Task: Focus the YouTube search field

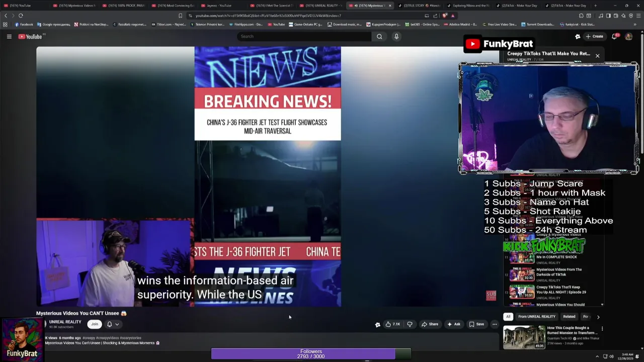Action: 304,36
